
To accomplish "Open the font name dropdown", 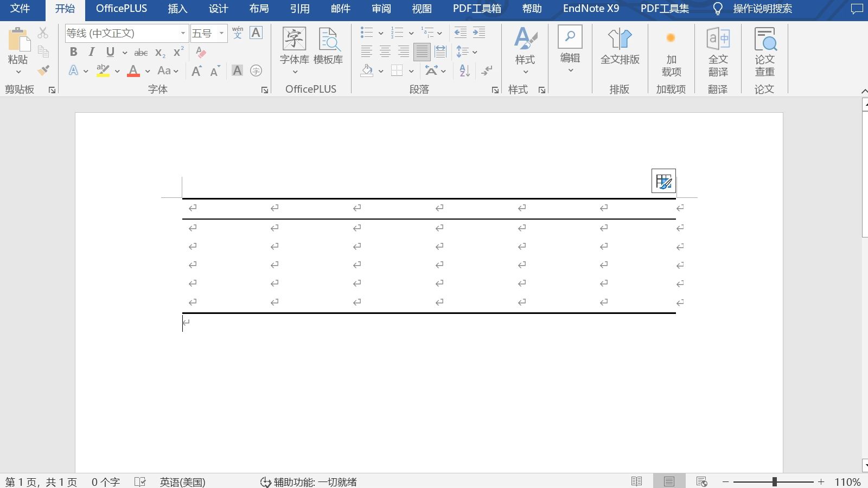I will [x=182, y=33].
